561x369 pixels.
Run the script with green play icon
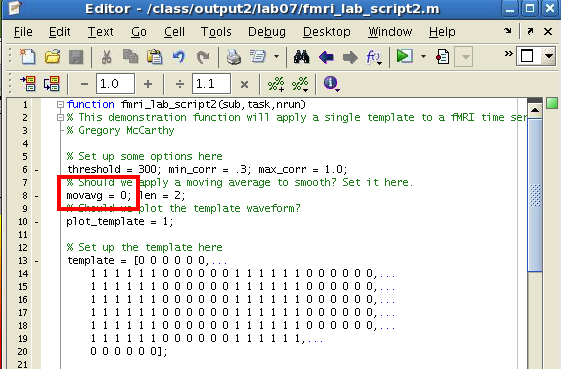pos(405,57)
